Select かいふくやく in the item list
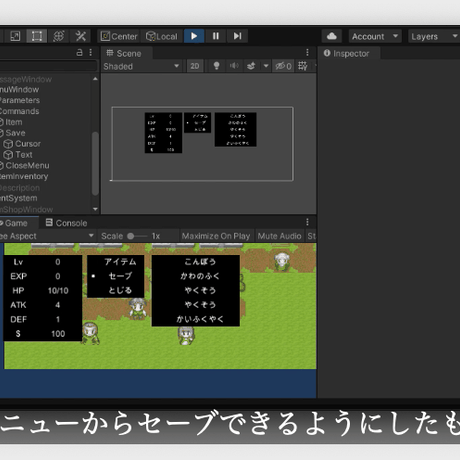 tap(200, 319)
